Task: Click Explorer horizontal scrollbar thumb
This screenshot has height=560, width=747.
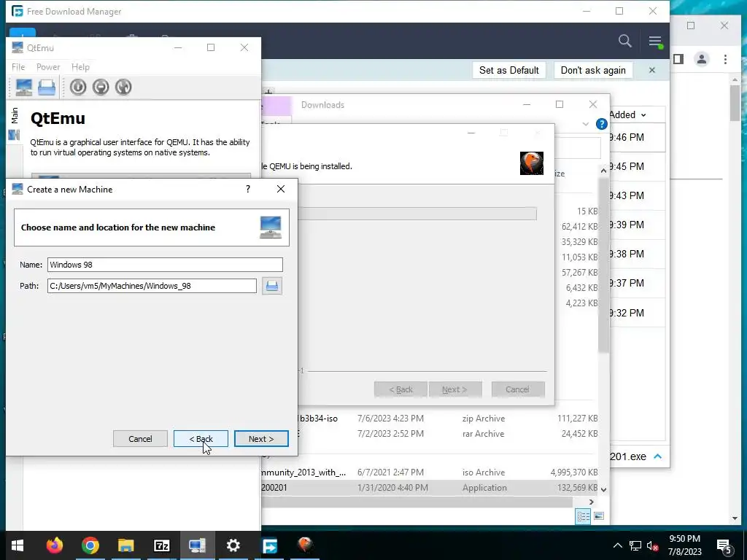Action: coord(417,502)
